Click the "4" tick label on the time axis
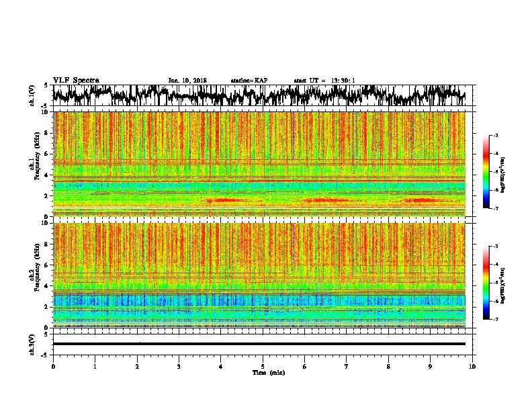 [221, 367]
